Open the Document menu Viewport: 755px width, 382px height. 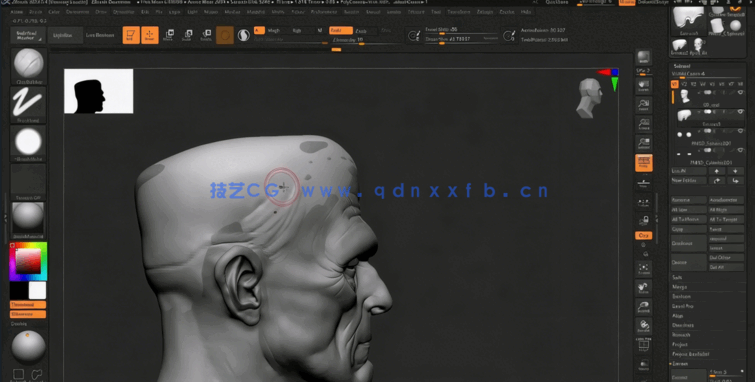point(78,12)
